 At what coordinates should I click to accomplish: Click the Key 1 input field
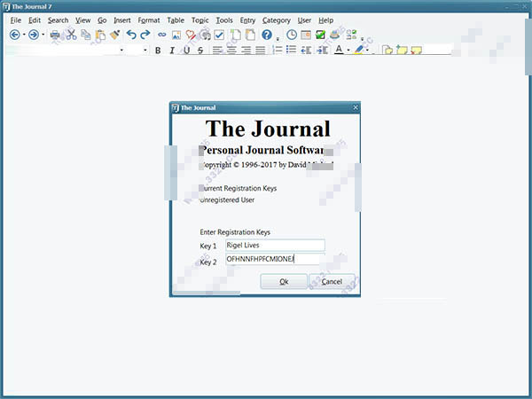pos(275,245)
